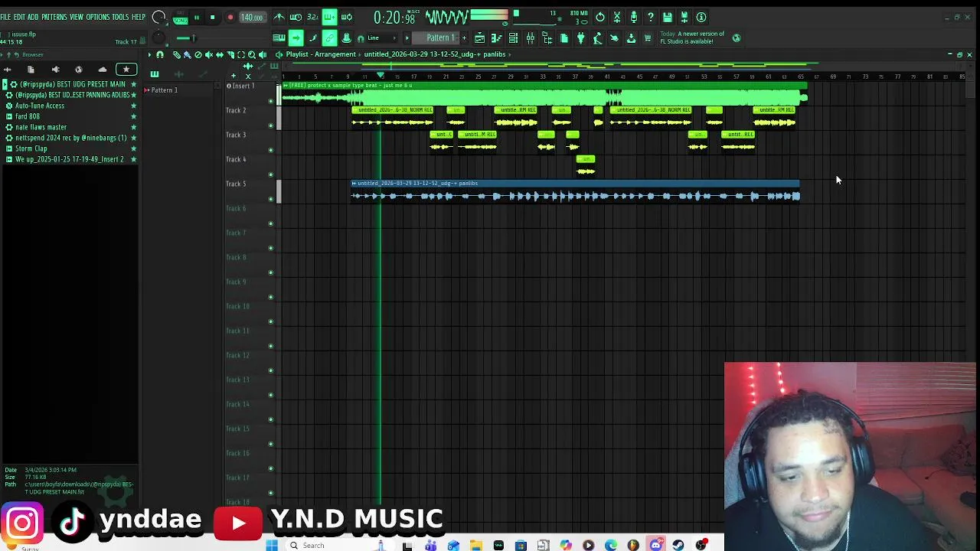This screenshot has height=551, width=980.
Task: Toggle the loop recording button
Action: tap(346, 17)
